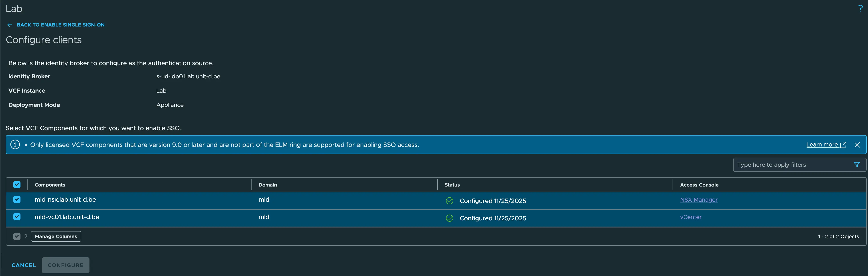Click the filter funnel icon

(857, 164)
